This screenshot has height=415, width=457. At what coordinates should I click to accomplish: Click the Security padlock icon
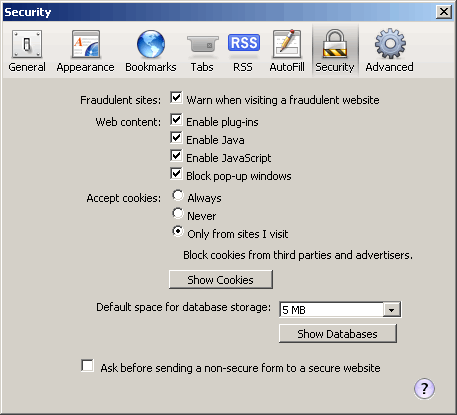pyautogui.click(x=335, y=43)
